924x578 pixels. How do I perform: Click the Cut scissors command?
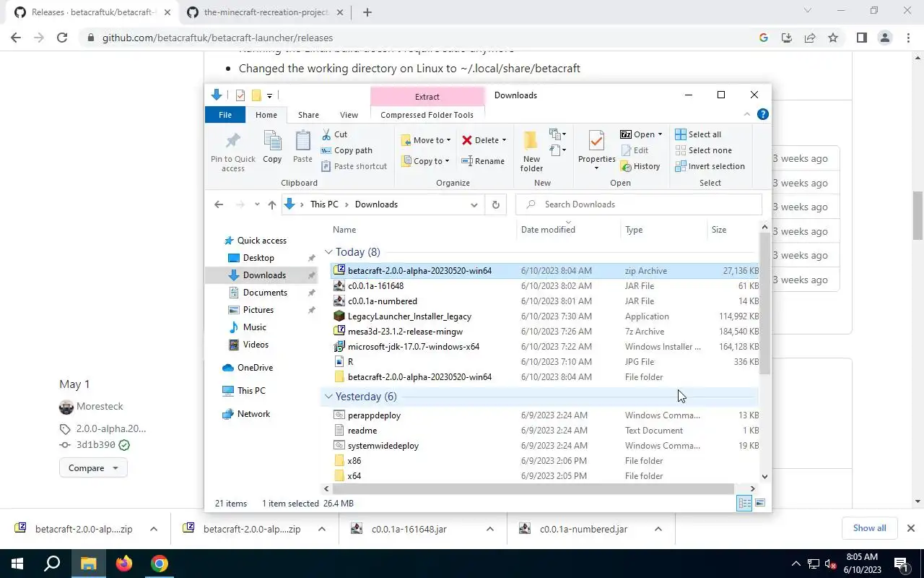334,134
